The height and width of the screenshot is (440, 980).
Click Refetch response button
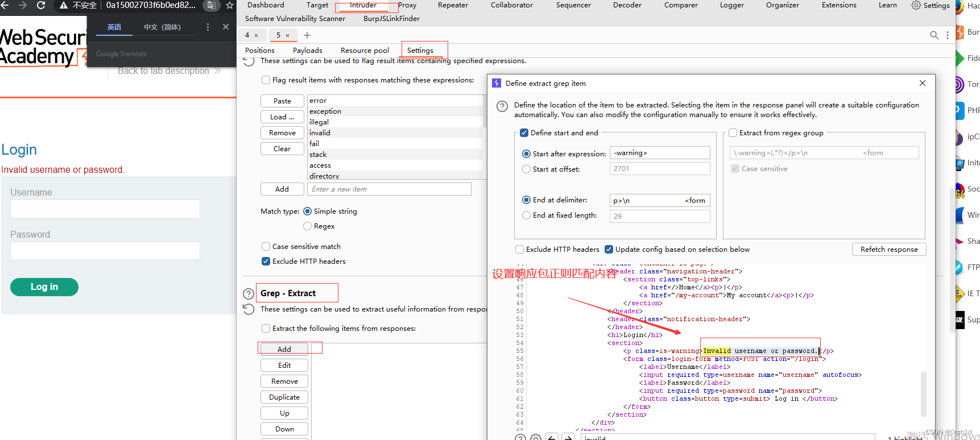pyautogui.click(x=889, y=250)
